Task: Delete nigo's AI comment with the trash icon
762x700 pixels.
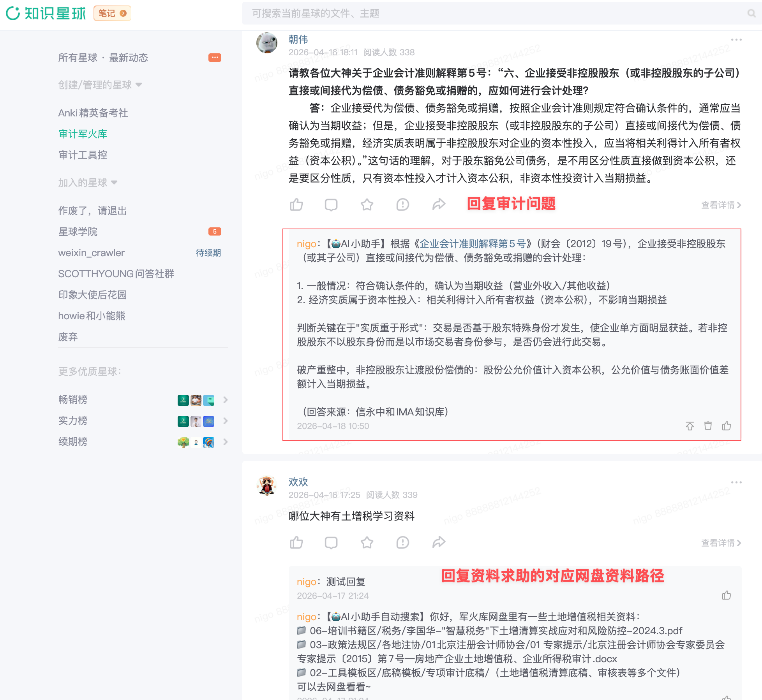Action: tap(708, 426)
